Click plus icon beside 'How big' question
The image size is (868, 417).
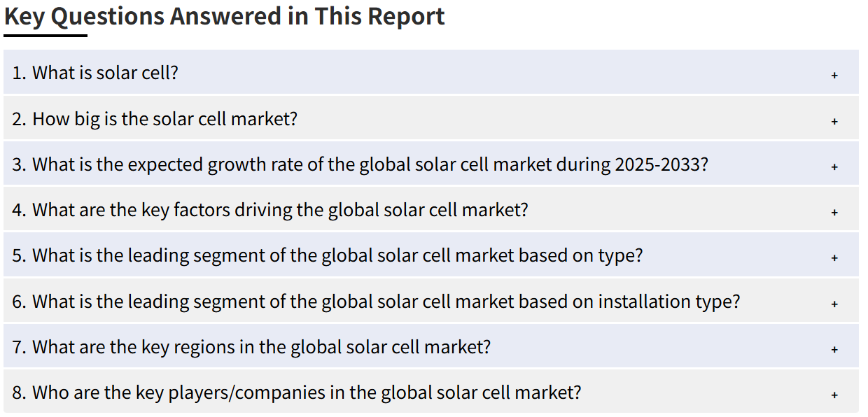[834, 121]
